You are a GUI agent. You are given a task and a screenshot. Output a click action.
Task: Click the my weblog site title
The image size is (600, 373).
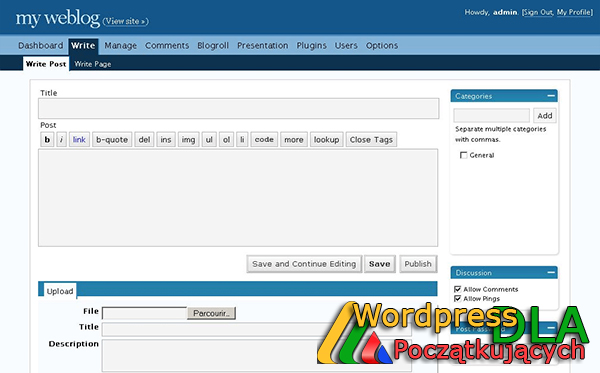57,18
